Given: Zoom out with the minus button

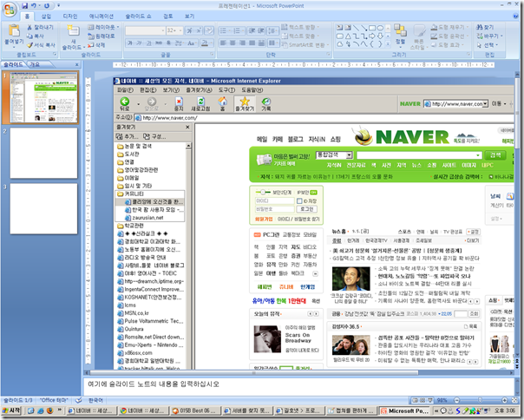Looking at the screenshot, I should point(457,400).
